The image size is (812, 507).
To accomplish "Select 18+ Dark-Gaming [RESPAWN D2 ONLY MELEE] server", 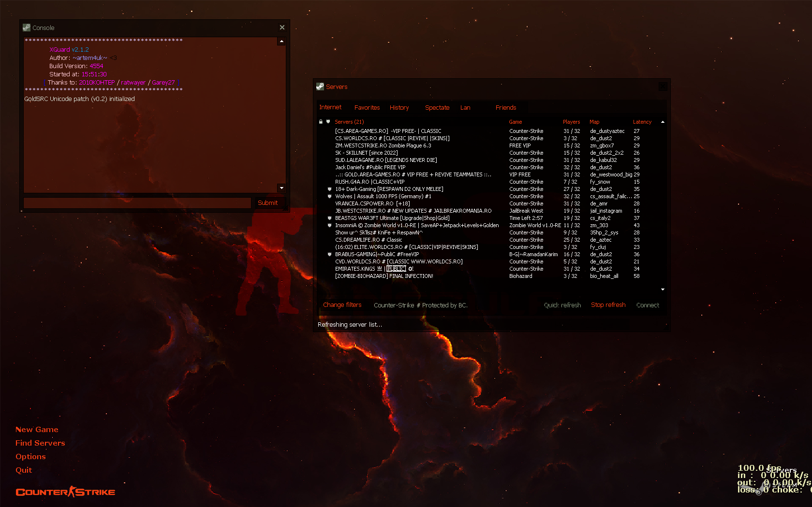I will tap(488, 189).
